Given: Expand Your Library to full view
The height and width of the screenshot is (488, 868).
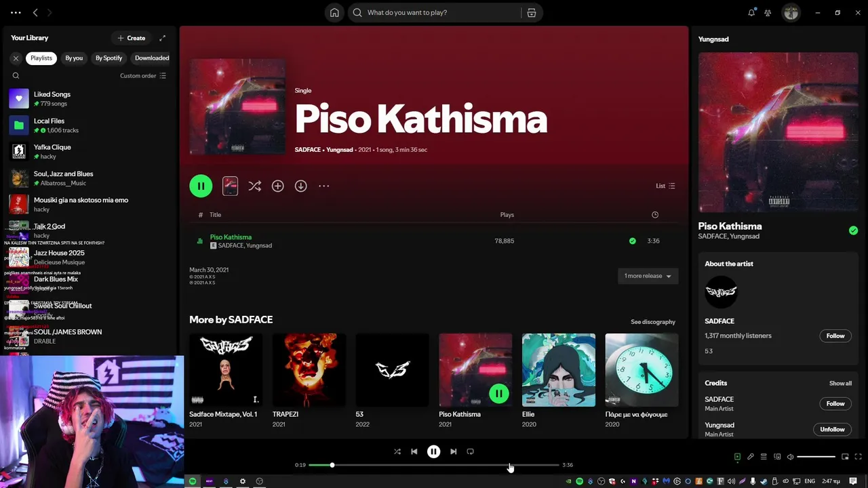Looking at the screenshot, I should (162, 38).
